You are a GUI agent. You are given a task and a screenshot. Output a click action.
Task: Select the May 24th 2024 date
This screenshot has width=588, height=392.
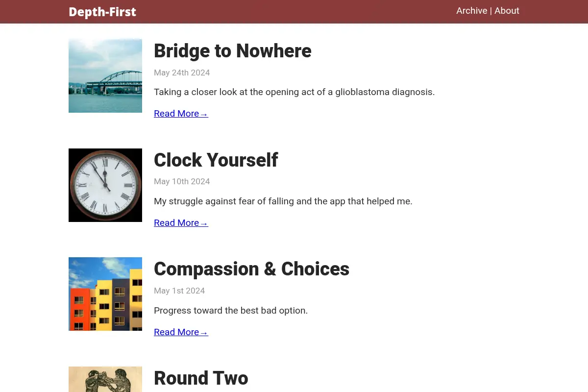(182, 73)
